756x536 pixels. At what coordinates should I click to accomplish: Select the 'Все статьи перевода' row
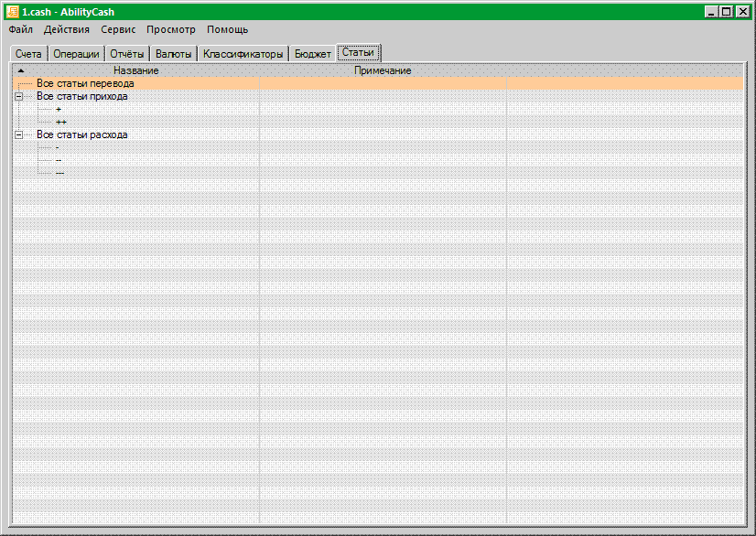coord(85,83)
